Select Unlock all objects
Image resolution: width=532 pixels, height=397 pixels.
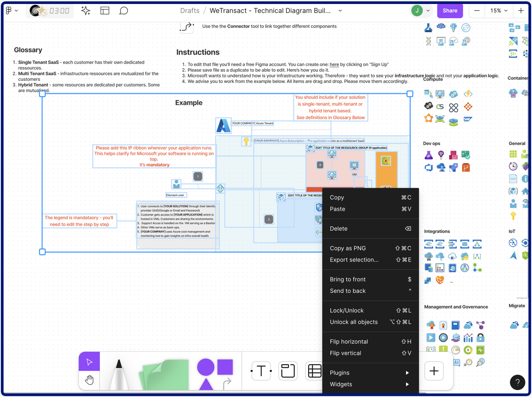pyautogui.click(x=371, y=322)
